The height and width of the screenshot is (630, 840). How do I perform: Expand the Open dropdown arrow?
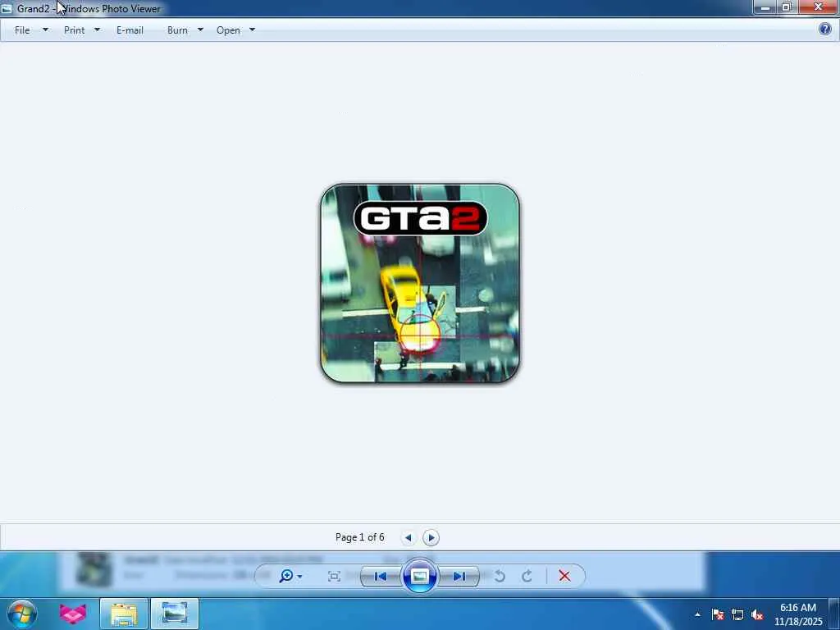pyautogui.click(x=253, y=30)
